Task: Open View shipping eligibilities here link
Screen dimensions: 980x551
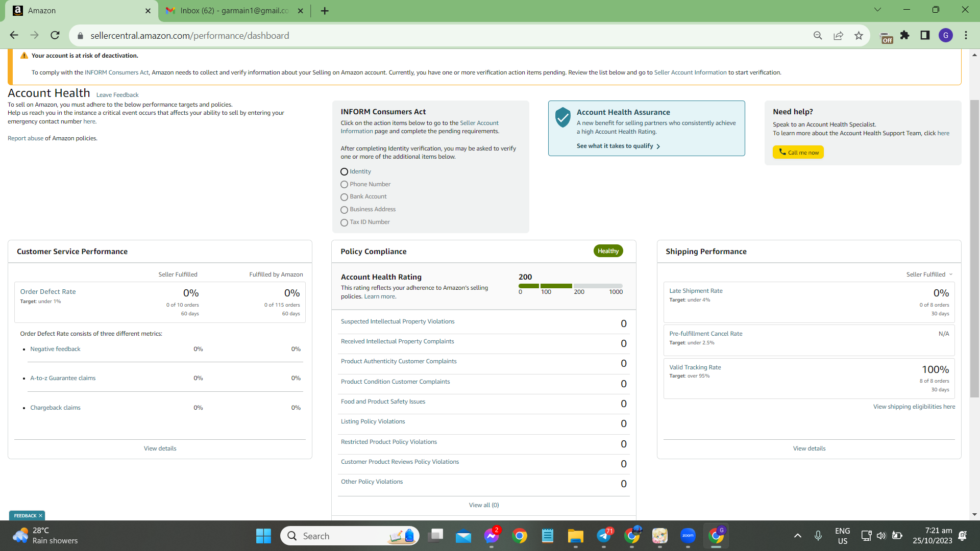Action: (914, 407)
